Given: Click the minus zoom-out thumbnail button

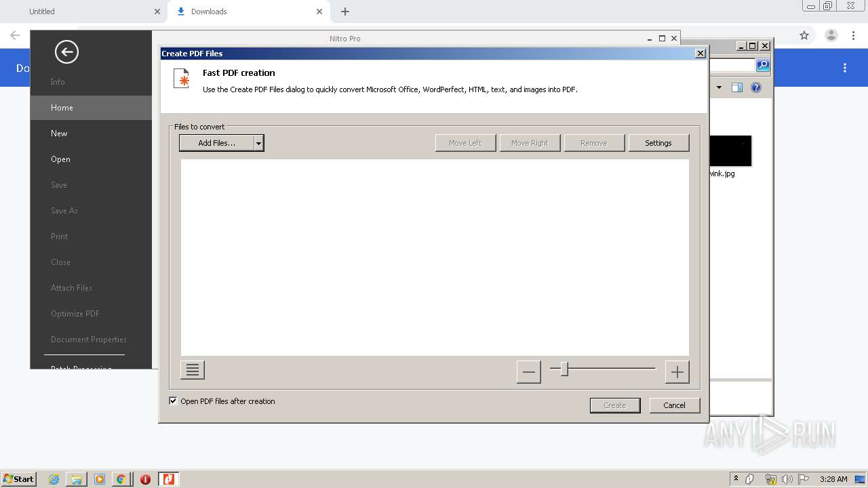Looking at the screenshot, I should [529, 372].
